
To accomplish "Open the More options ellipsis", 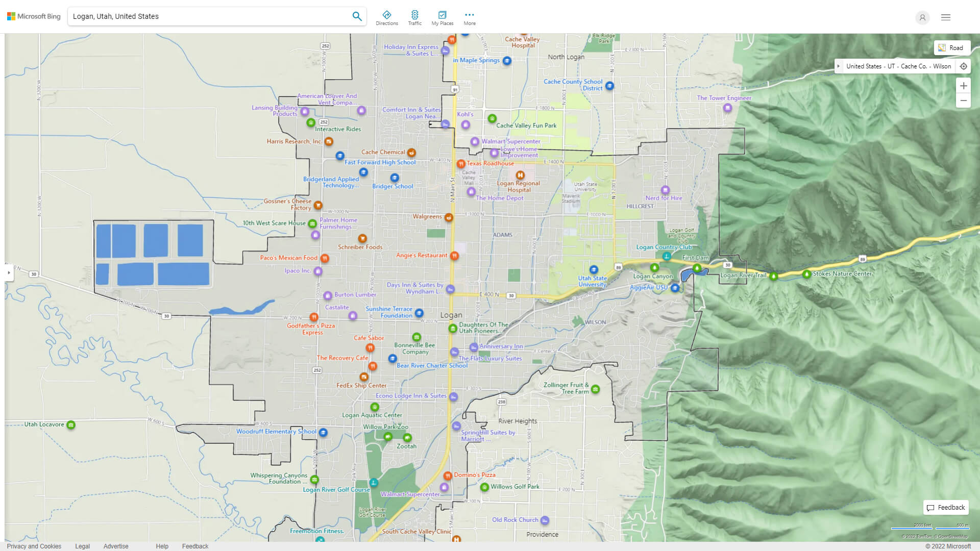I will 469,16.
